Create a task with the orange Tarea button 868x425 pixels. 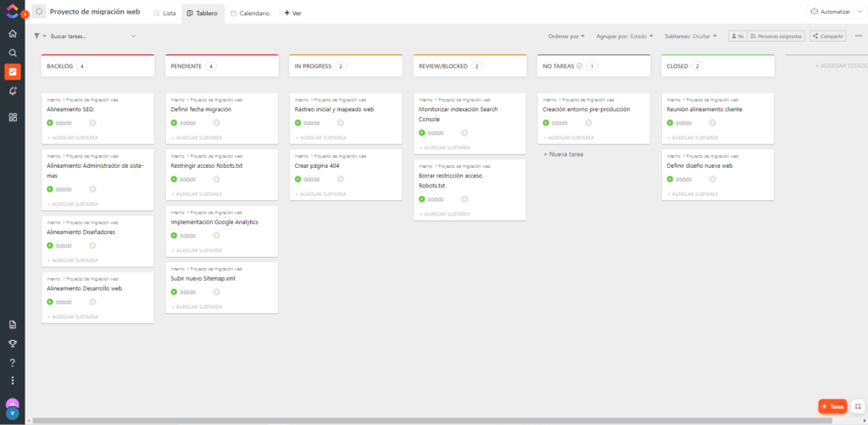pyautogui.click(x=832, y=406)
